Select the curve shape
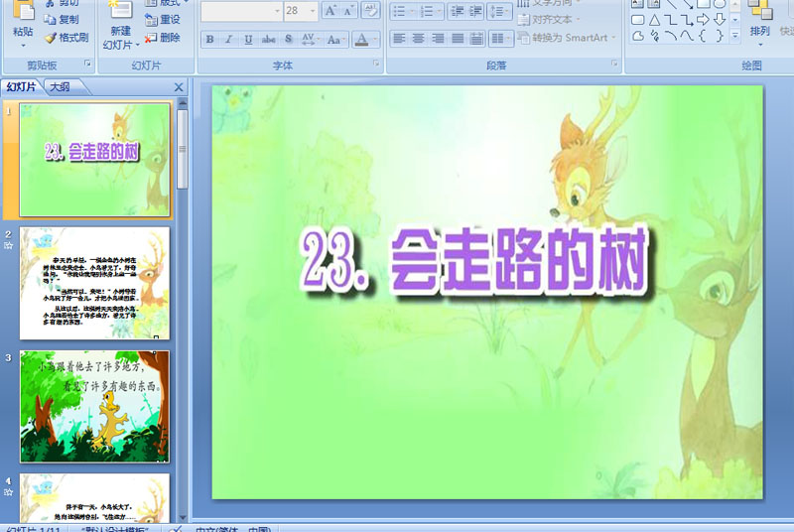 tap(687, 36)
